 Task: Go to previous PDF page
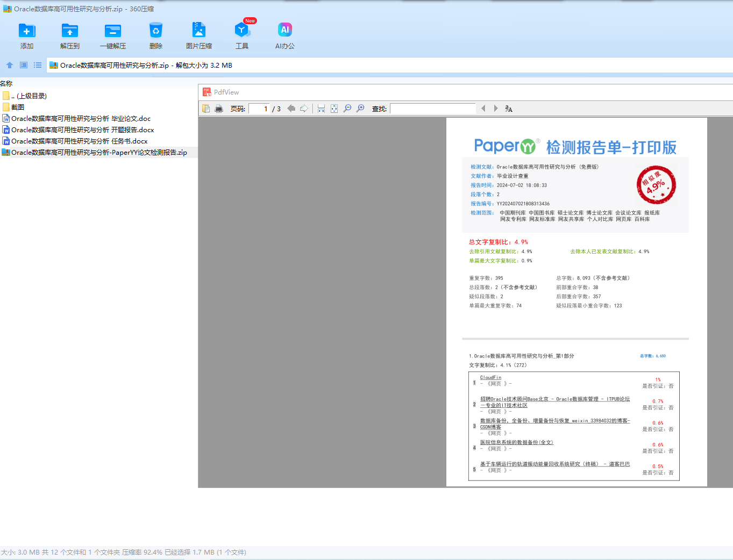(291, 109)
